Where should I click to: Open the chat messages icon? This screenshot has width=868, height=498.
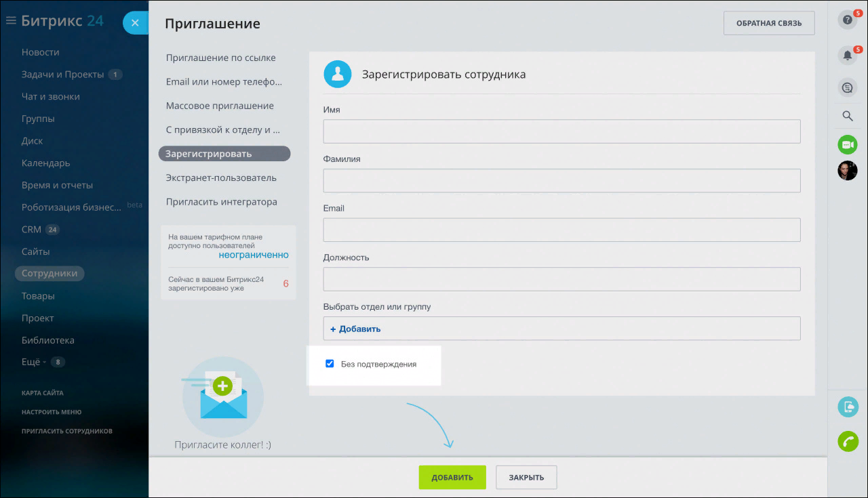pyautogui.click(x=847, y=87)
